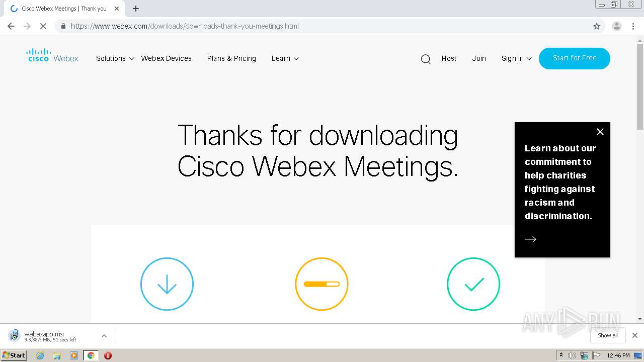644x362 pixels.
Task: Launch the media player from the taskbar
Action: tap(74, 355)
